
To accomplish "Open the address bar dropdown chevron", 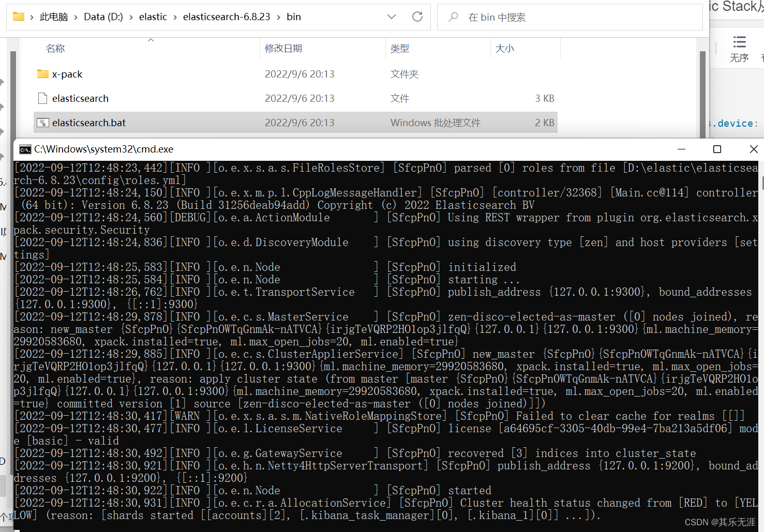I will coord(392,16).
